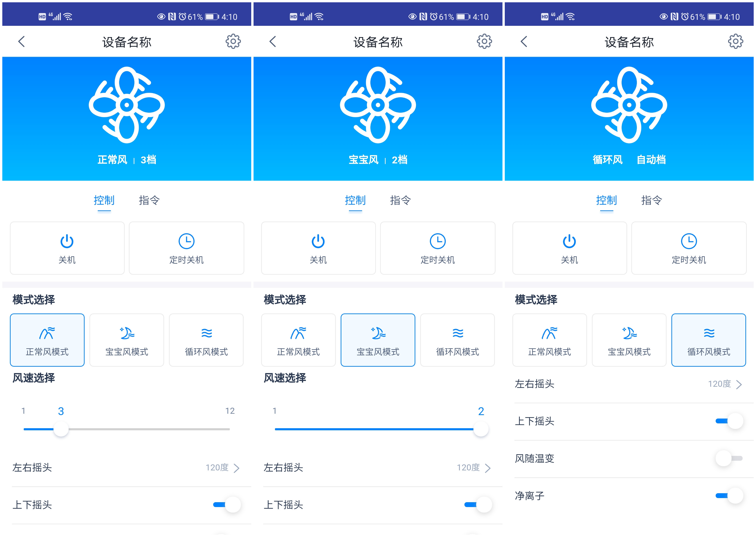Toggle 上下摇头 switch in left screen

(x=227, y=505)
